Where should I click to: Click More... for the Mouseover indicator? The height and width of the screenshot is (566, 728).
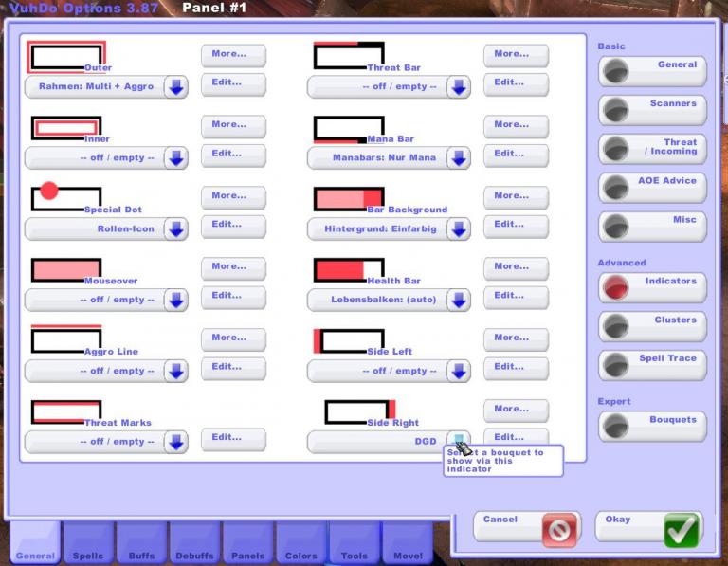click(233, 268)
